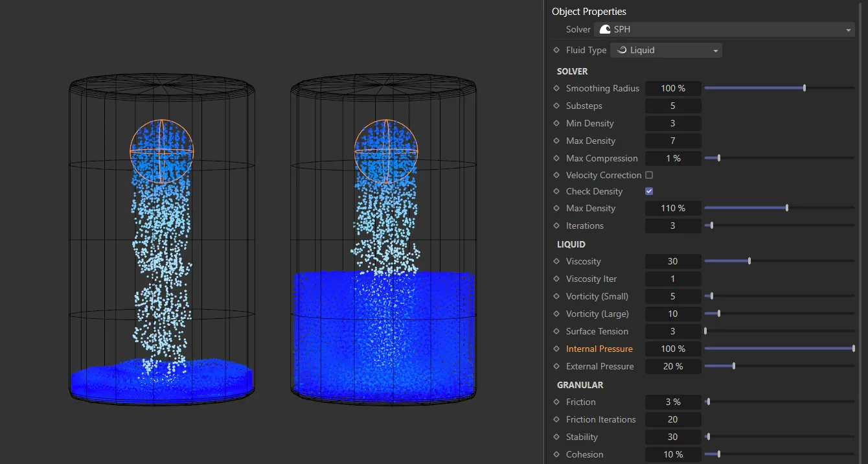Open the Solver dropdown
Viewport: 868px width, 464px height.
pyautogui.click(x=847, y=29)
